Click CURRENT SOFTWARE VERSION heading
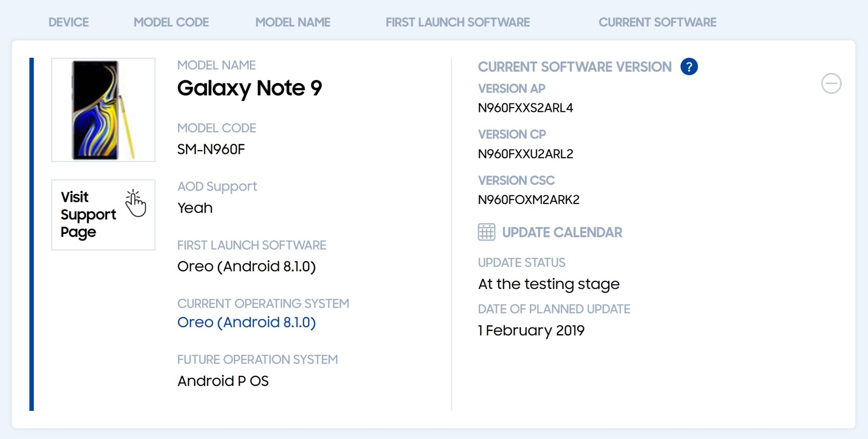This screenshot has width=868, height=439. (x=575, y=67)
